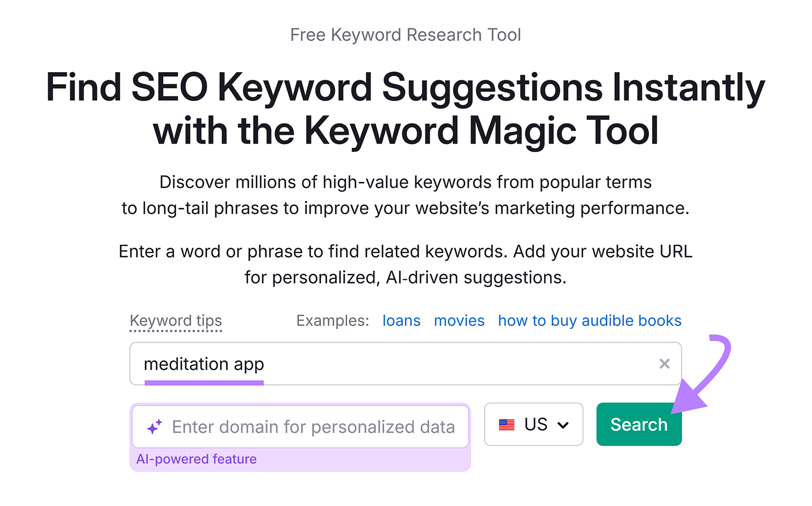
Task: Click the "AI-powered feature" label
Action: click(196, 459)
